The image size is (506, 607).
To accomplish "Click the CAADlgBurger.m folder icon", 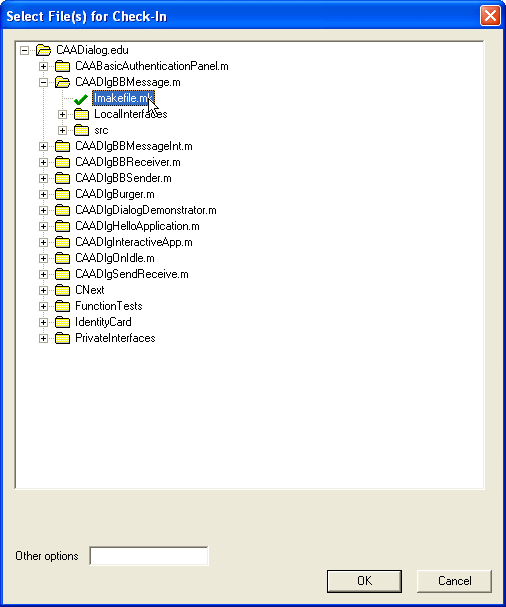I will coord(62,194).
